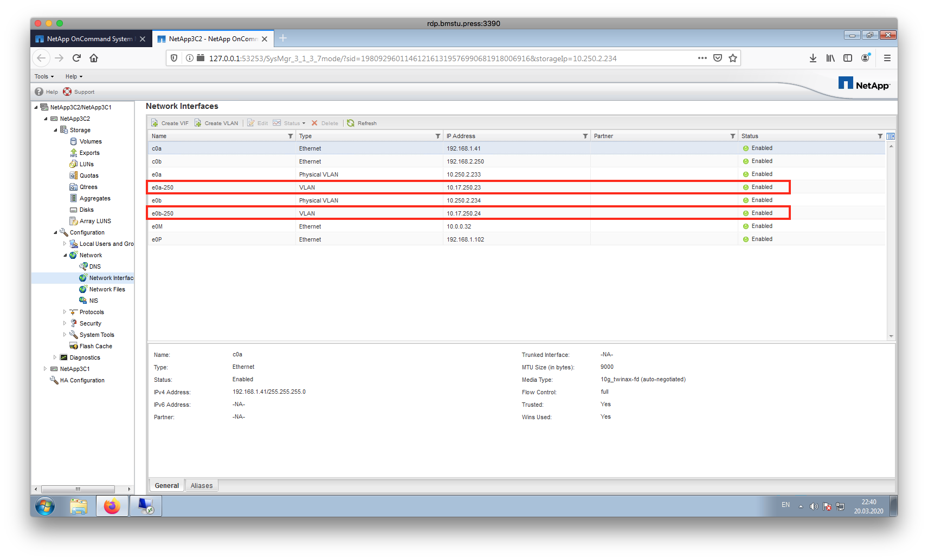Open the Firefox library icon
Image resolution: width=928 pixels, height=560 pixels.
(830, 58)
